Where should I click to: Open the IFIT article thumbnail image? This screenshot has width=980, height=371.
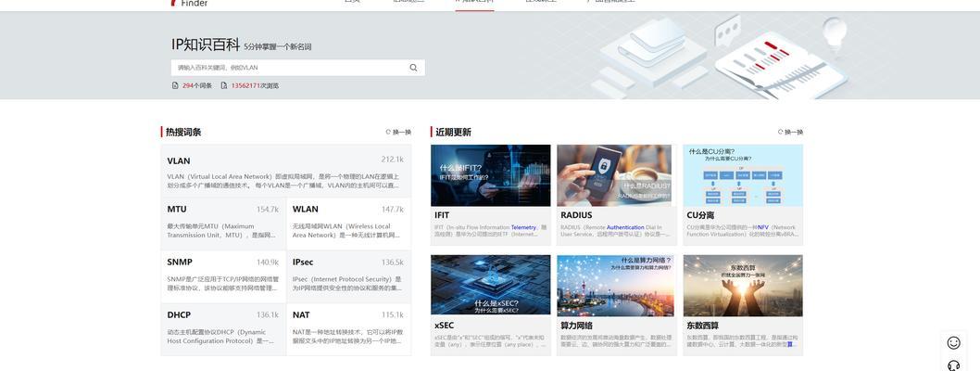click(491, 176)
